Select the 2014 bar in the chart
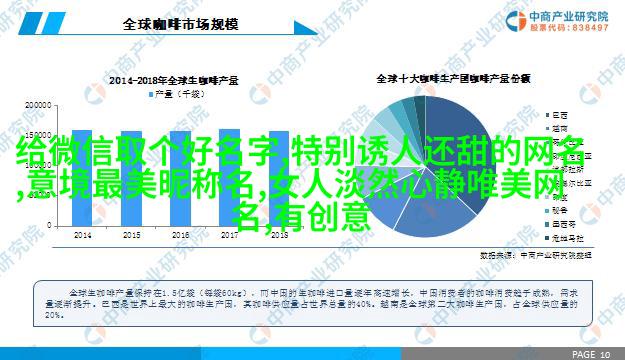Viewport: 625px width, 360px height. coord(82,178)
